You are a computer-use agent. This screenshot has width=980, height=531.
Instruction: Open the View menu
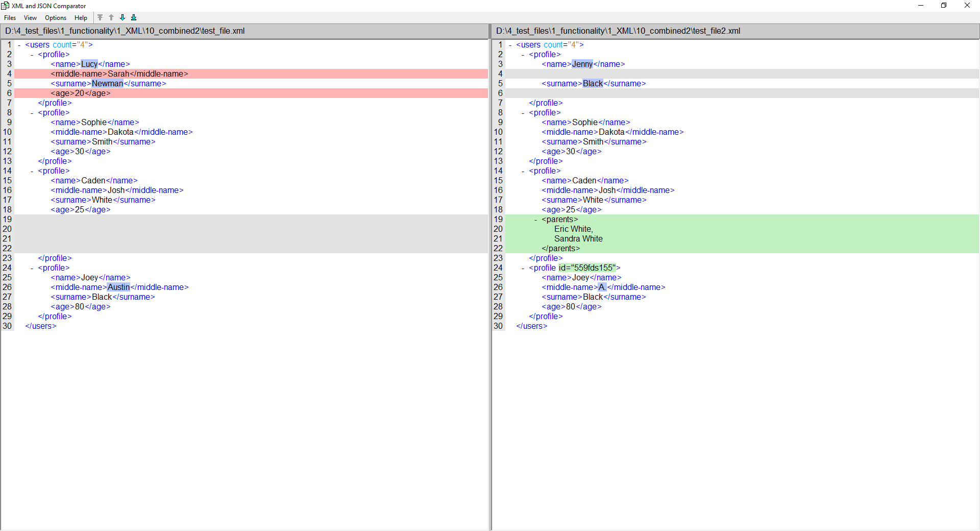(30, 18)
